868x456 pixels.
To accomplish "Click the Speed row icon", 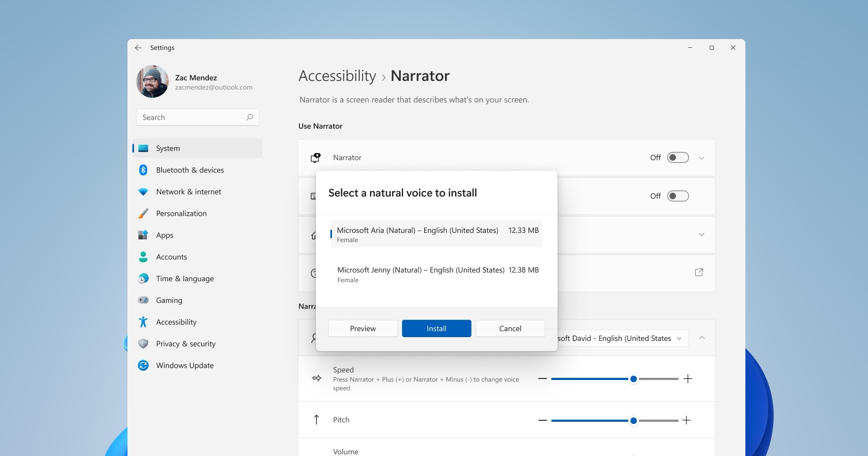I will (317, 378).
